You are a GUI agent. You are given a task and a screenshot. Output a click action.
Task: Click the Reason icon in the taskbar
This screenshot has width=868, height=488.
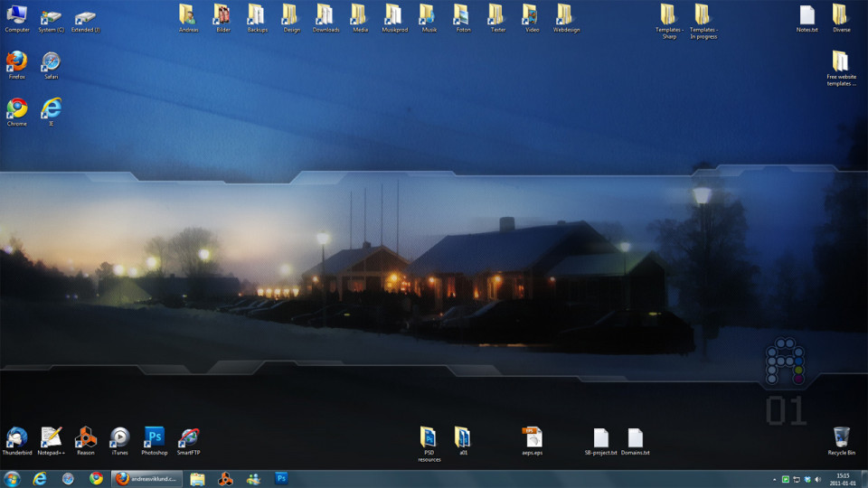(x=225, y=479)
